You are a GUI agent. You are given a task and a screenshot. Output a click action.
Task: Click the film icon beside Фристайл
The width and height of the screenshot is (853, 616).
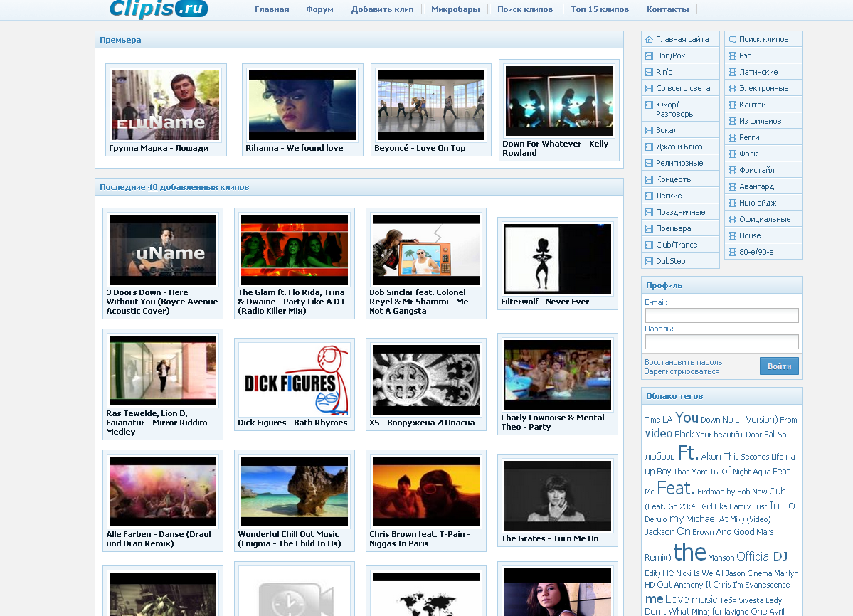tap(732, 170)
